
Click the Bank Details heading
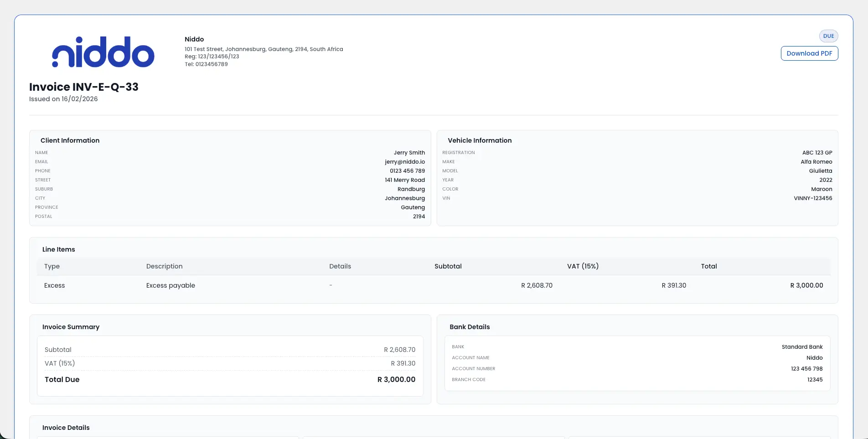click(x=470, y=327)
